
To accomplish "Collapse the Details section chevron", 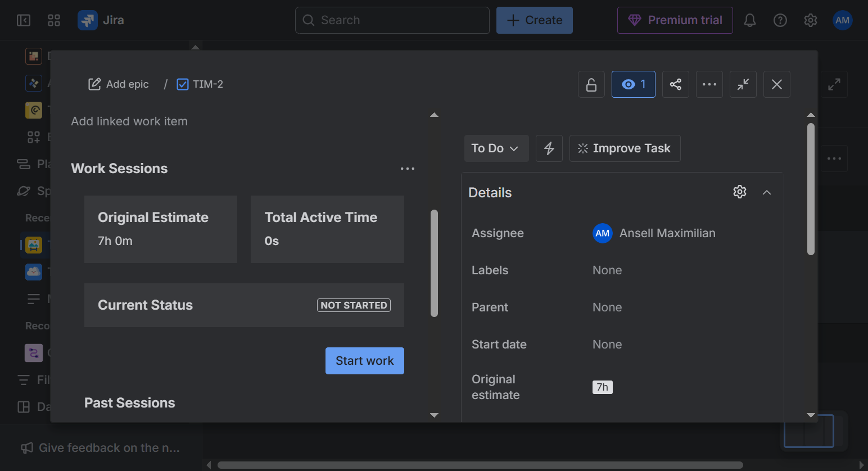I will pyautogui.click(x=767, y=192).
